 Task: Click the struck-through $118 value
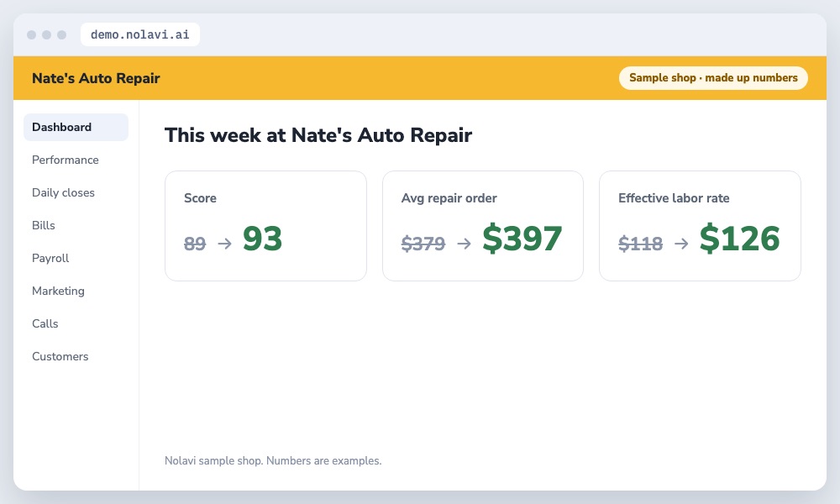[640, 244]
